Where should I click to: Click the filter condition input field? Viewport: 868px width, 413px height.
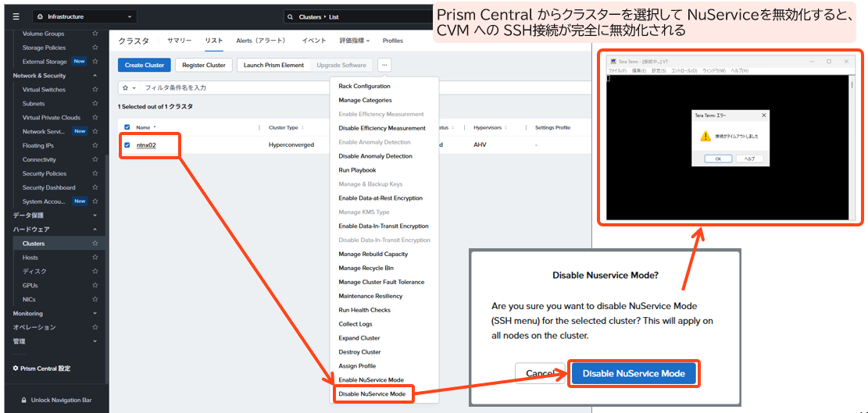(x=235, y=88)
